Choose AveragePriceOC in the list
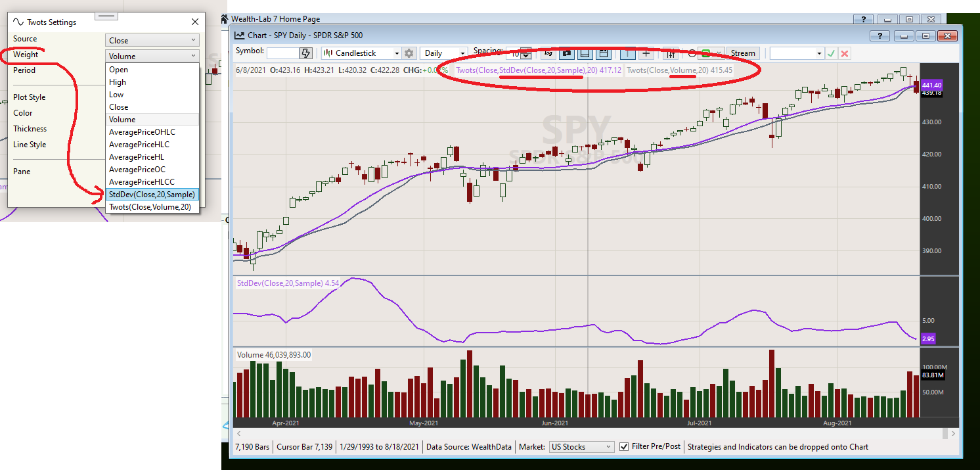Viewport: 980px width, 470px height. click(152, 170)
